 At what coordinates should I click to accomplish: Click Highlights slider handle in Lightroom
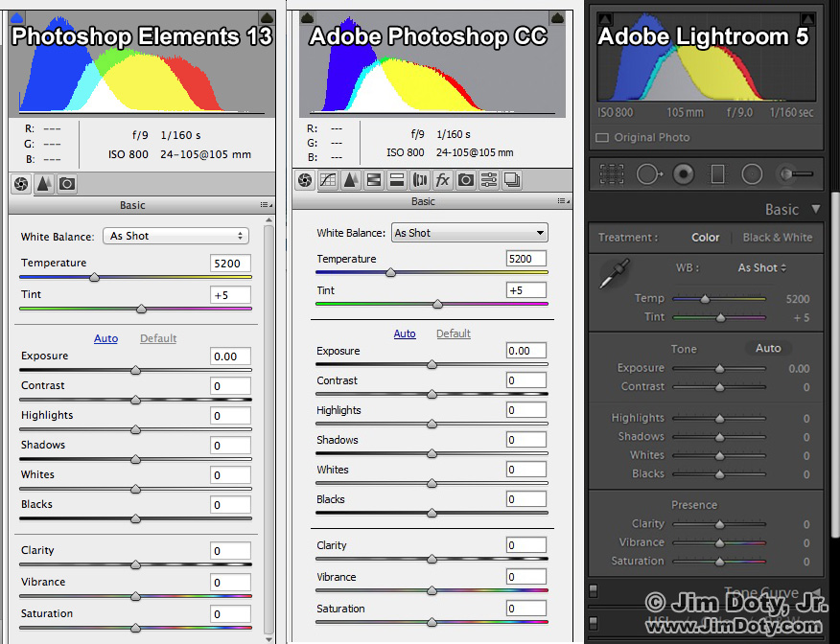coord(720,419)
